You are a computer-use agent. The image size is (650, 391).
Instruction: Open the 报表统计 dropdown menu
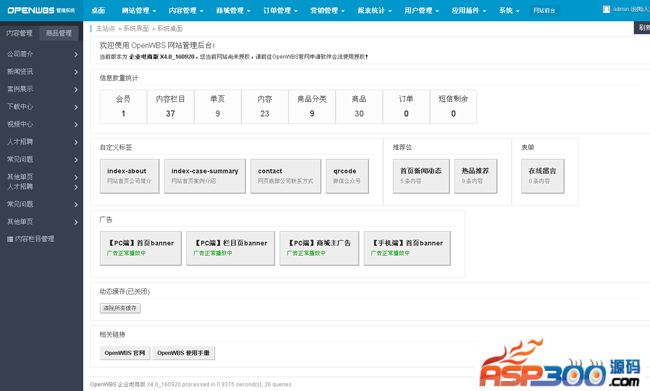point(374,10)
